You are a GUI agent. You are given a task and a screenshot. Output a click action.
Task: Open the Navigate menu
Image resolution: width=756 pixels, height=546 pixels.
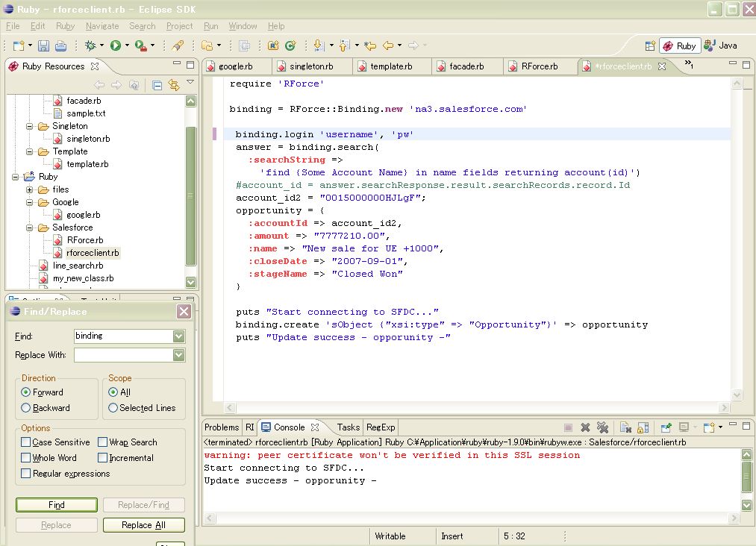click(x=102, y=26)
